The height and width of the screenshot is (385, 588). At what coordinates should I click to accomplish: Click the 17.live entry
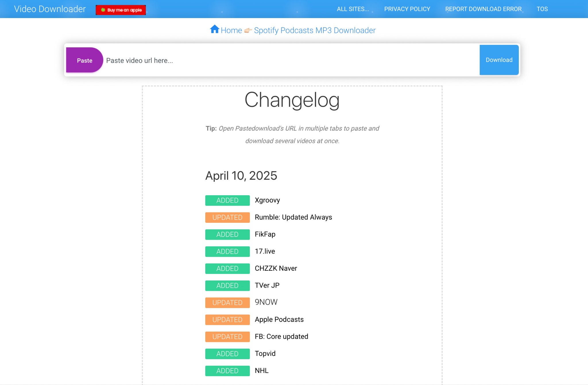265,251
